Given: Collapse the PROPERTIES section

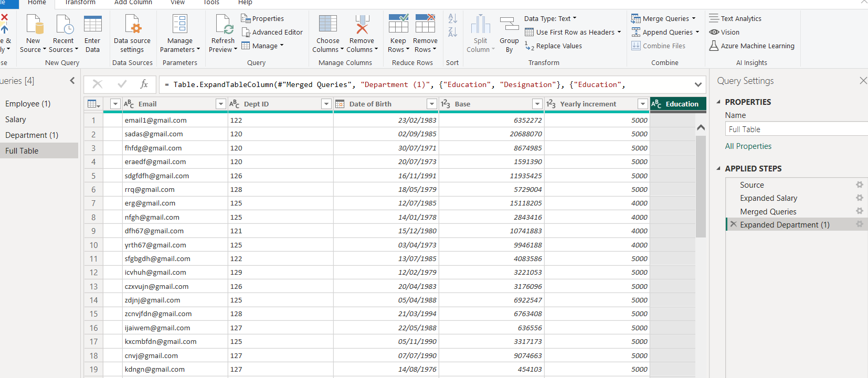Looking at the screenshot, I should (x=718, y=102).
